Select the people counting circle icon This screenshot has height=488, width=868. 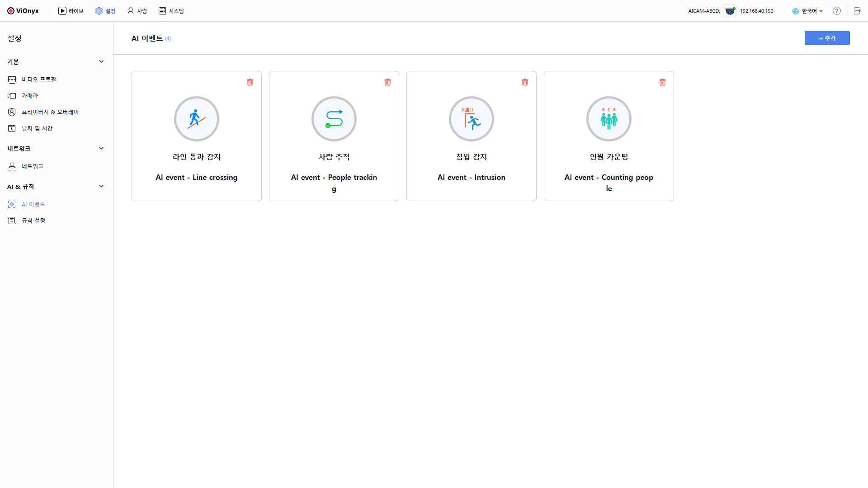click(609, 119)
